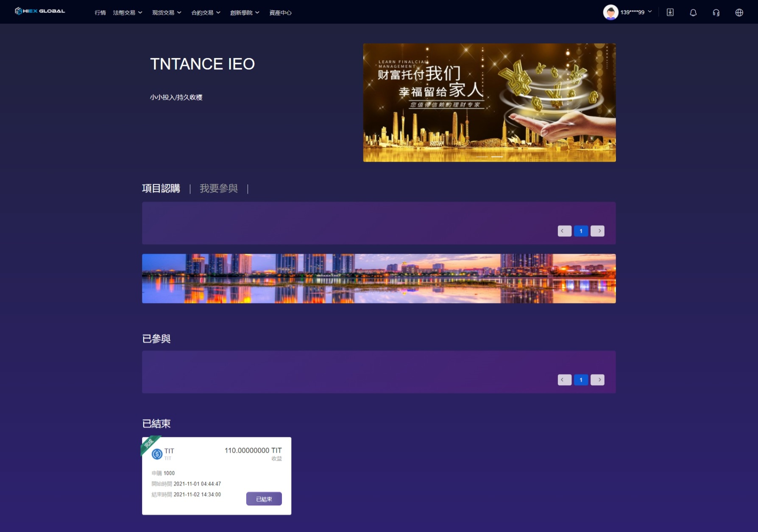Image resolution: width=758 pixels, height=532 pixels.
Task: Click the city skyline banner image
Action: (x=379, y=279)
